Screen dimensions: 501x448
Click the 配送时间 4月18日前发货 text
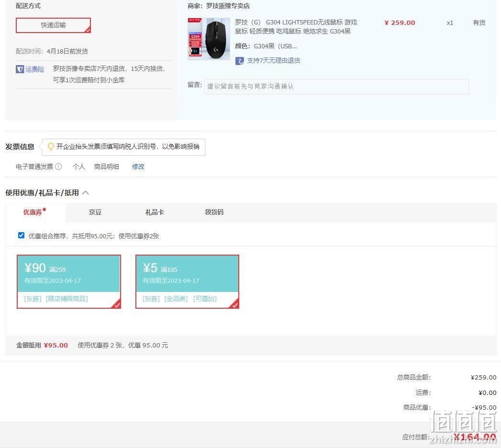52,51
